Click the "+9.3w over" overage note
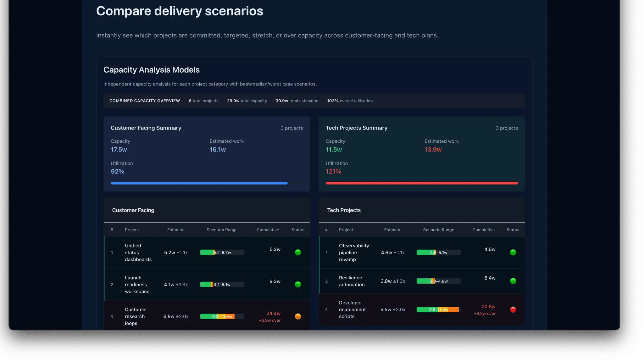The image size is (644, 362). click(x=485, y=313)
